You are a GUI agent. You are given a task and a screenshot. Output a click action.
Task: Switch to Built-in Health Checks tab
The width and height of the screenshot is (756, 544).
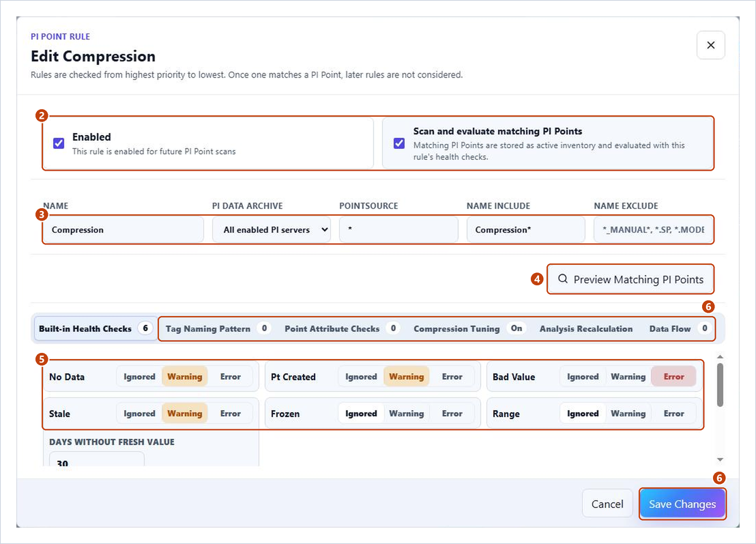click(96, 328)
